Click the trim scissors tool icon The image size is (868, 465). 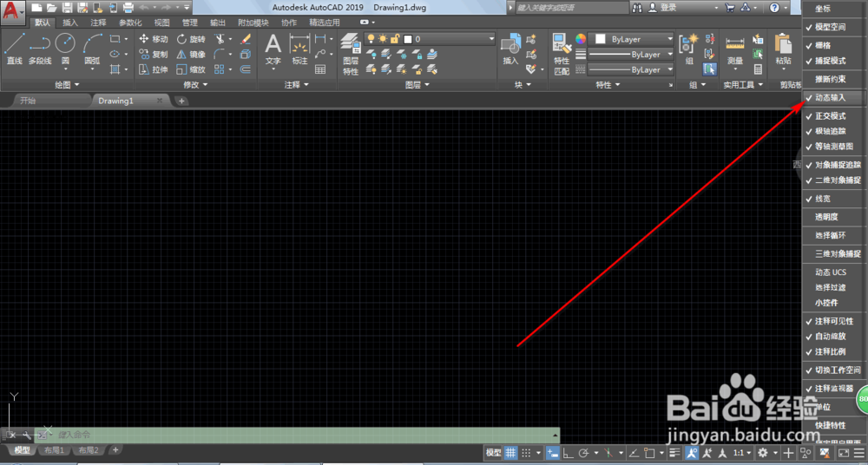click(x=220, y=39)
